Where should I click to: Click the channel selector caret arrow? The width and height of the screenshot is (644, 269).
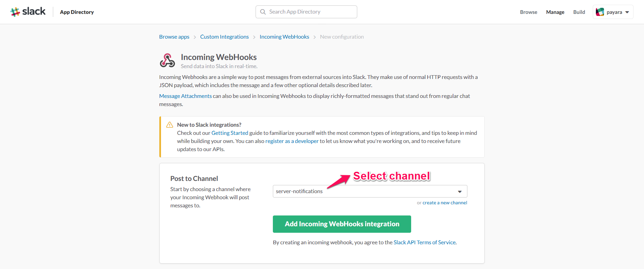pyautogui.click(x=460, y=192)
